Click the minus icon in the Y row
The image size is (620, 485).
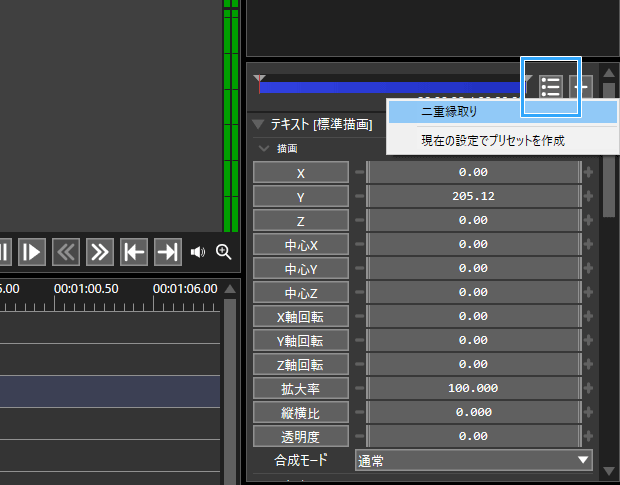359,196
